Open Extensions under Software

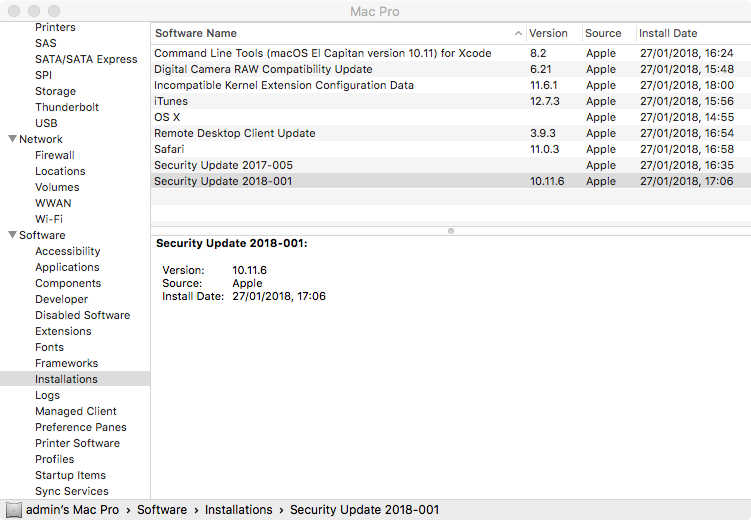[x=63, y=331]
